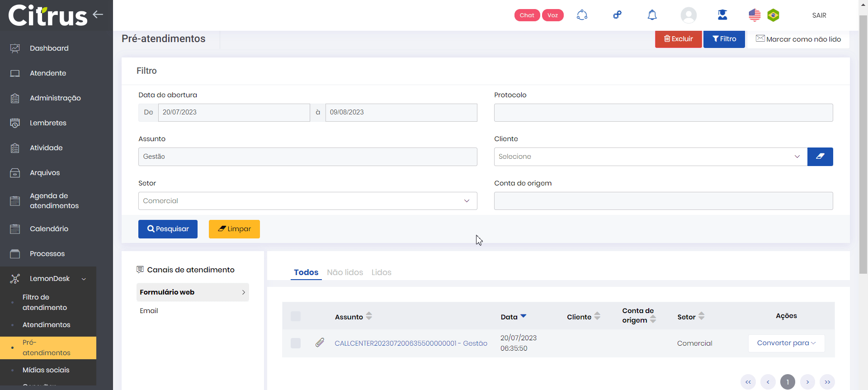868x390 pixels.
Task: Check the CALLCENTER row checkbox
Action: pyautogui.click(x=296, y=343)
